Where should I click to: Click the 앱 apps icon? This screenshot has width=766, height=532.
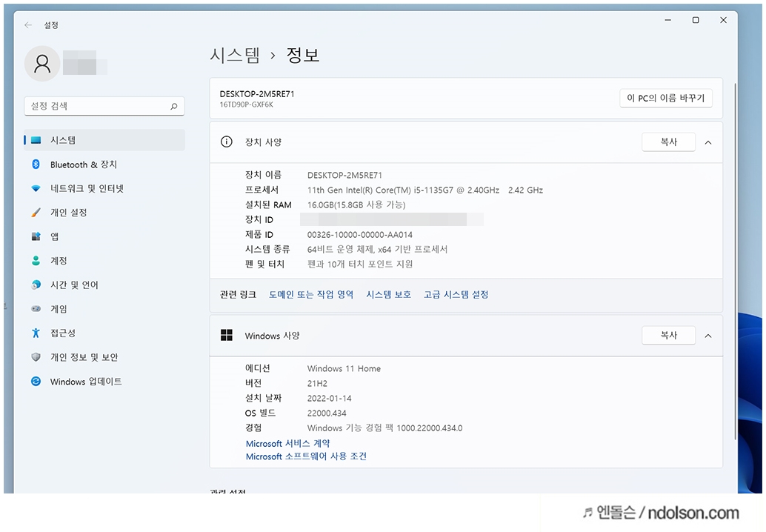point(36,236)
